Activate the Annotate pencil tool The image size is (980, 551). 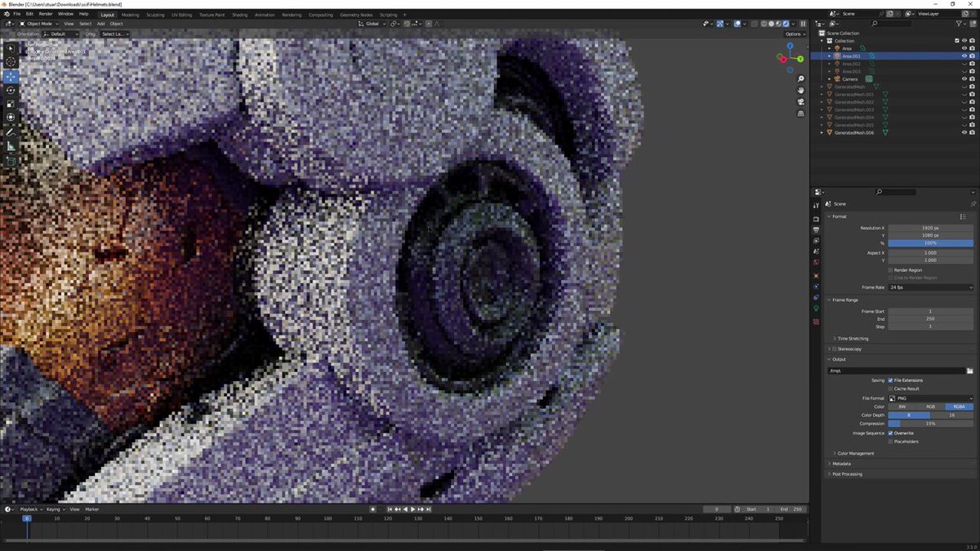pyautogui.click(x=11, y=132)
